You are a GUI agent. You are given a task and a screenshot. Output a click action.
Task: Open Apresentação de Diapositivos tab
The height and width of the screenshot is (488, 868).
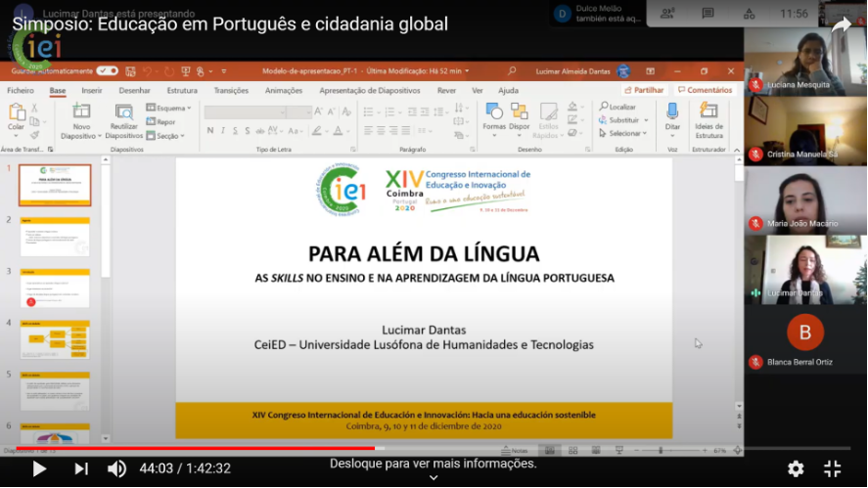click(x=370, y=90)
